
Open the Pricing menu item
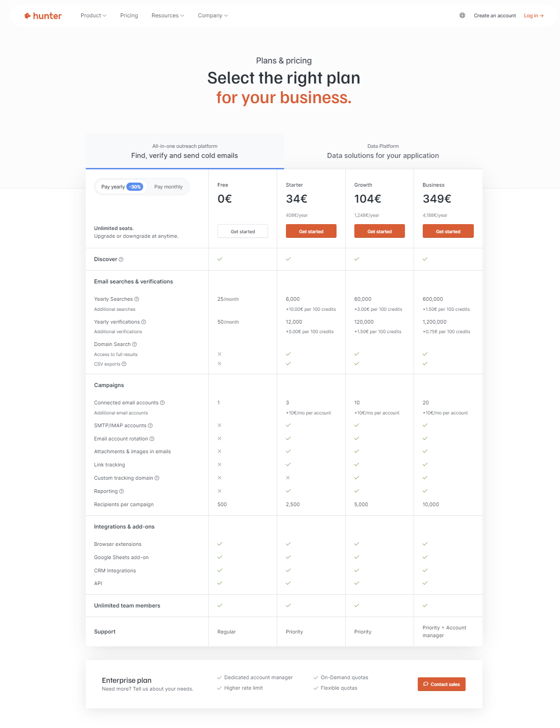pos(129,16)
